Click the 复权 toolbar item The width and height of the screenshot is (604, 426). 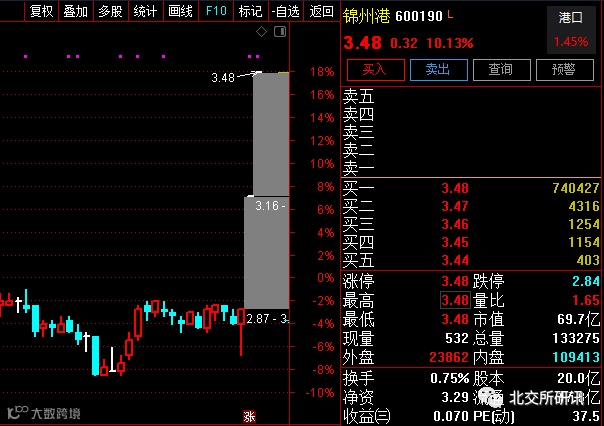(41, 11)
